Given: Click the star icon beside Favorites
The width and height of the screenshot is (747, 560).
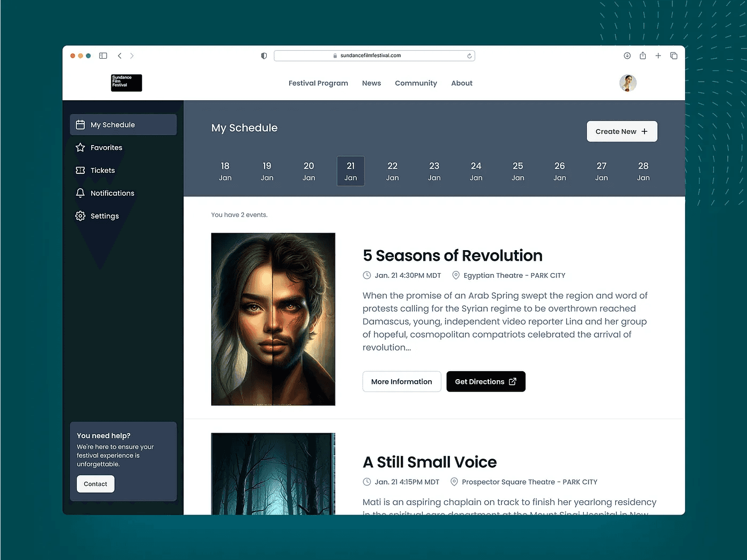Looking at the screenshot, I should pos(81,147).
